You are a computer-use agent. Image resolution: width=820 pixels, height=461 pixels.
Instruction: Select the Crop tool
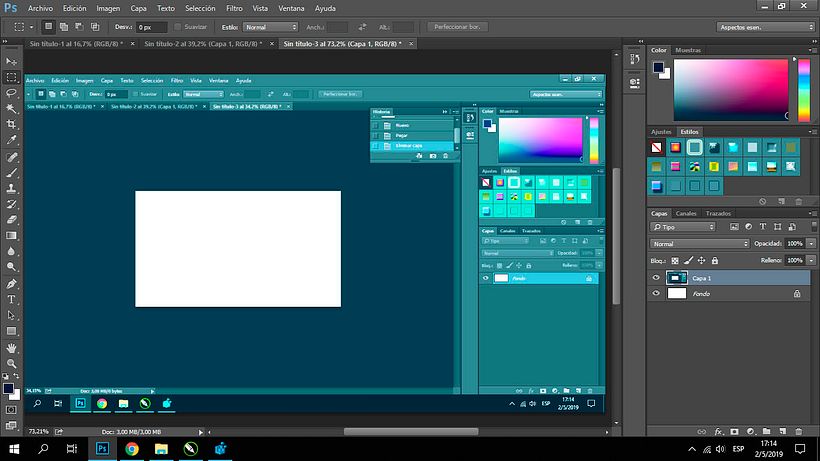(11, 124)
